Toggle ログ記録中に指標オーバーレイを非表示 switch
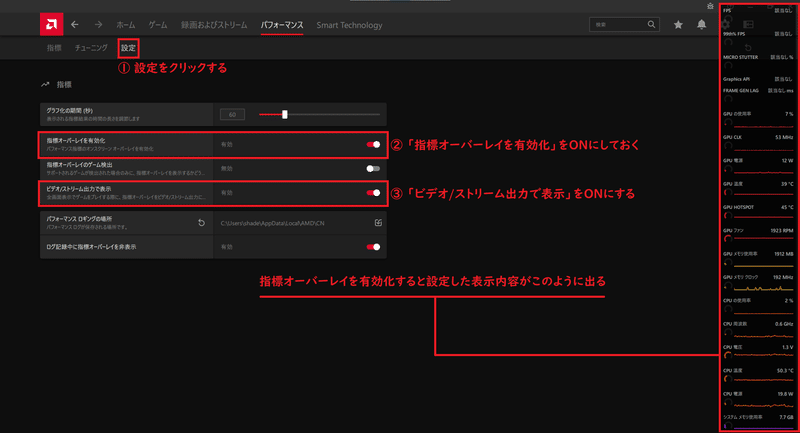The width and height of the screenshot is (800, 433). [x=373, y=247]
